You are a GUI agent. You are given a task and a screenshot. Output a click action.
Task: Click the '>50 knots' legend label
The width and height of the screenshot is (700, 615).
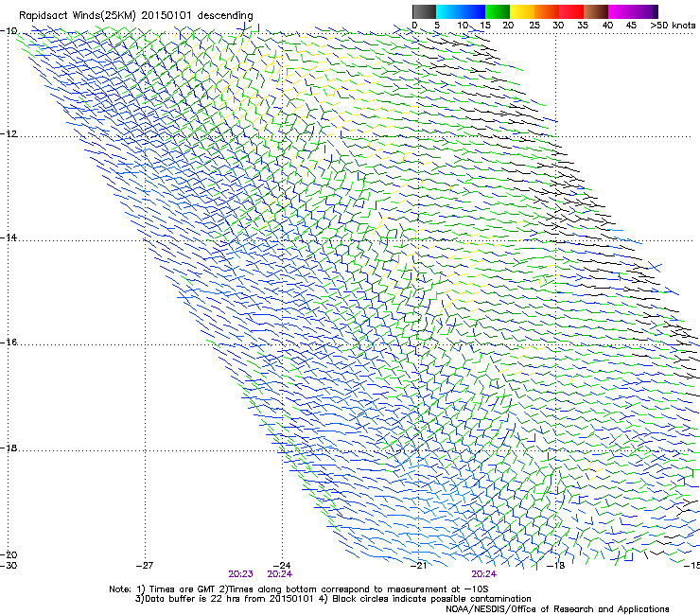(673, 25)
